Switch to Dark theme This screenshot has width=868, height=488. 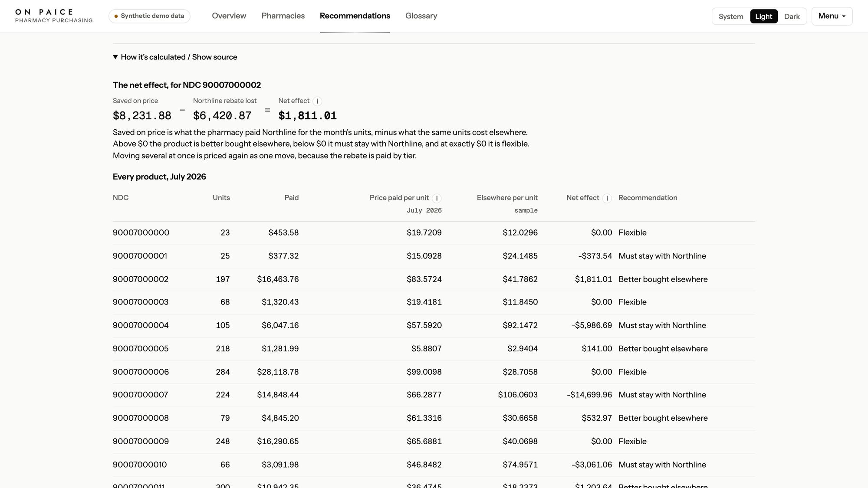[x=792, y=16]
